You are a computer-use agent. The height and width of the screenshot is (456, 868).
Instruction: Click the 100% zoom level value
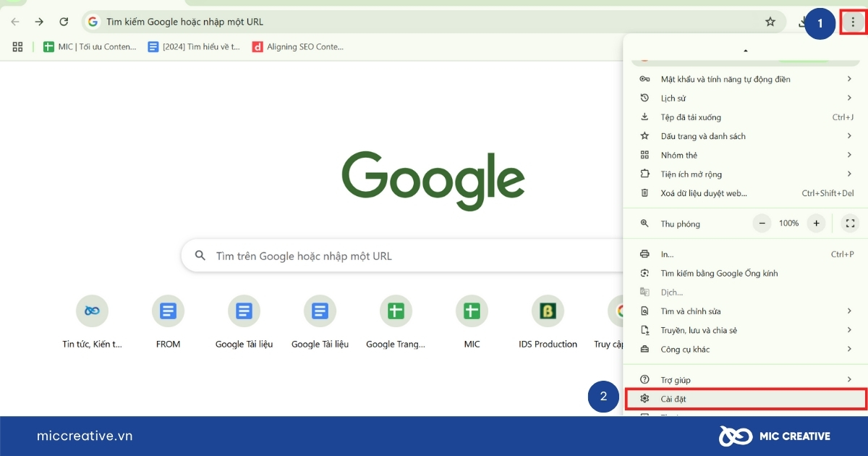[x=788, y=224]
